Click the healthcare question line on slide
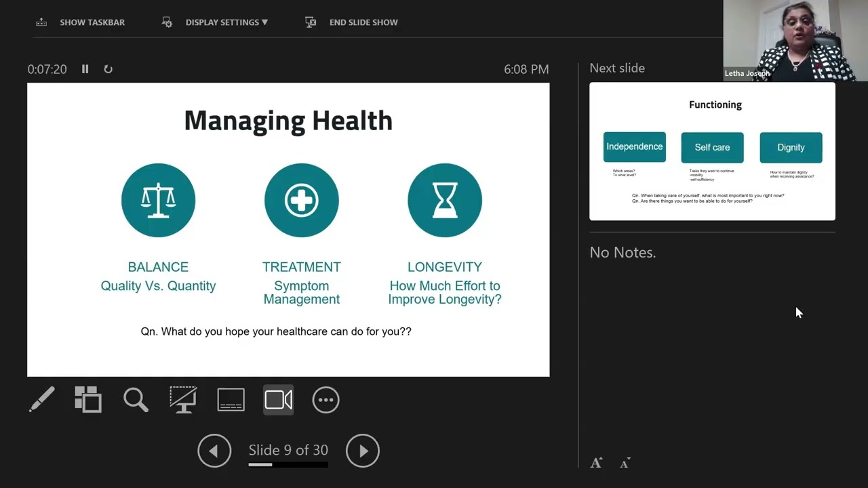 pyautogui.click(x=276, y=331)
